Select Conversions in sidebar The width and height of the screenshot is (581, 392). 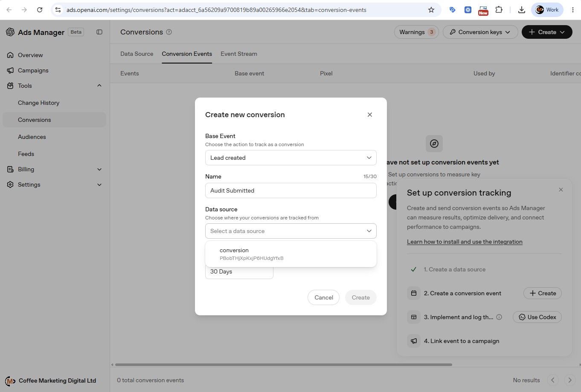pyautogui.click(x=54, y=120)
